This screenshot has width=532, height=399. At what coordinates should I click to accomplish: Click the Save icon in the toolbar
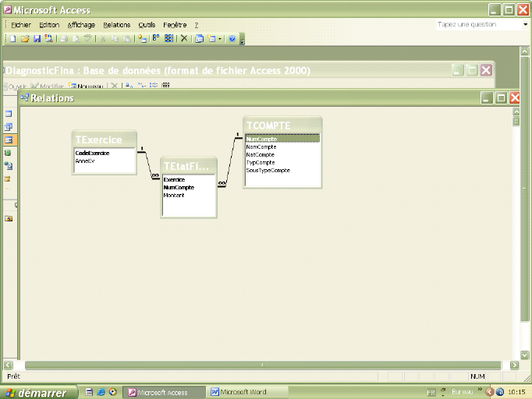pyautogui.click(x=36, y=38)
